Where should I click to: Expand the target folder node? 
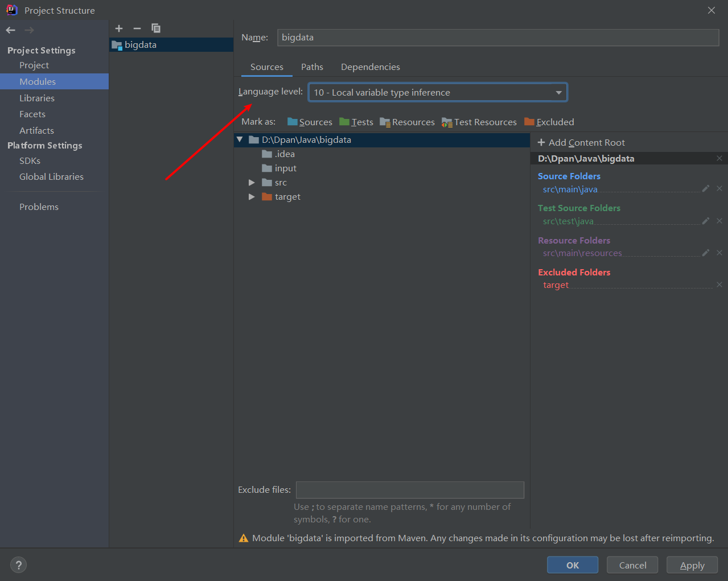(x=252, y=196)
